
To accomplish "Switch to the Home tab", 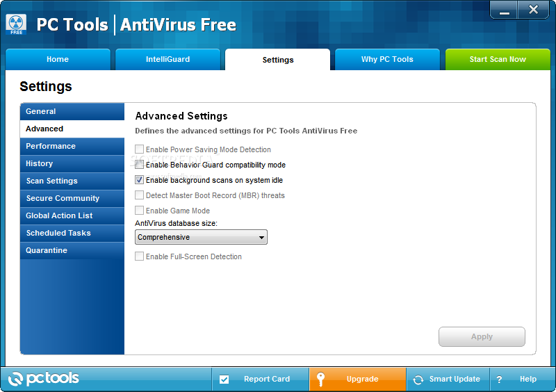I will tap(58, 59).
